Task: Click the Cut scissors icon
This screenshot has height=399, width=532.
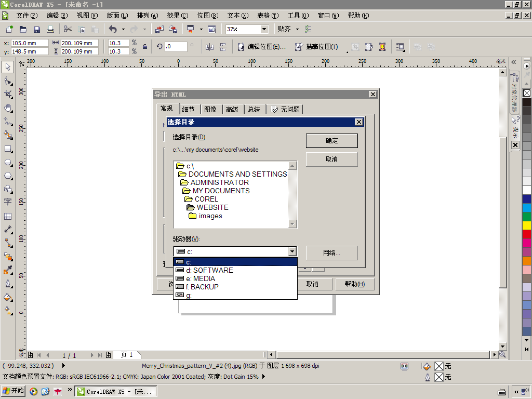Action: pyautogui.click(x=68, y=29)
